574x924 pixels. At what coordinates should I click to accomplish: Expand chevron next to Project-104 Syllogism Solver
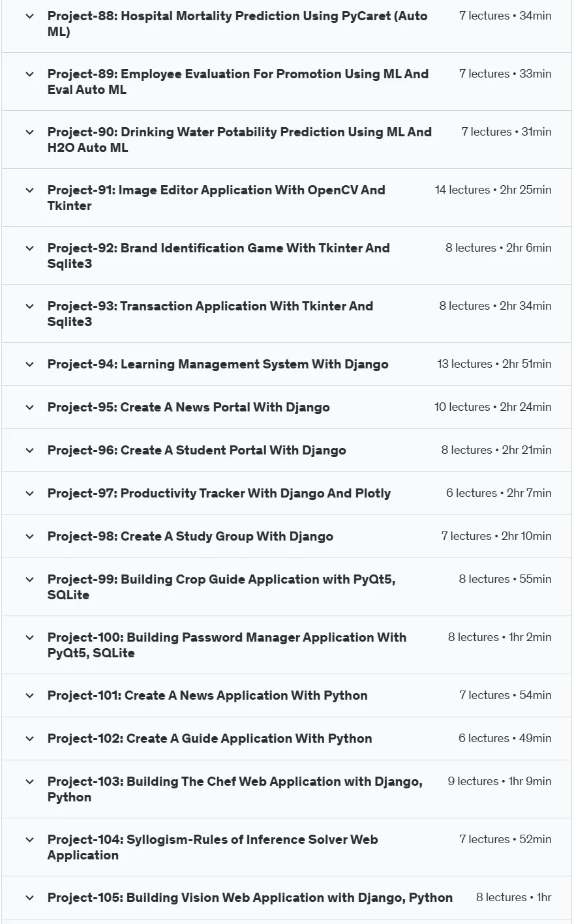(29, 840)
